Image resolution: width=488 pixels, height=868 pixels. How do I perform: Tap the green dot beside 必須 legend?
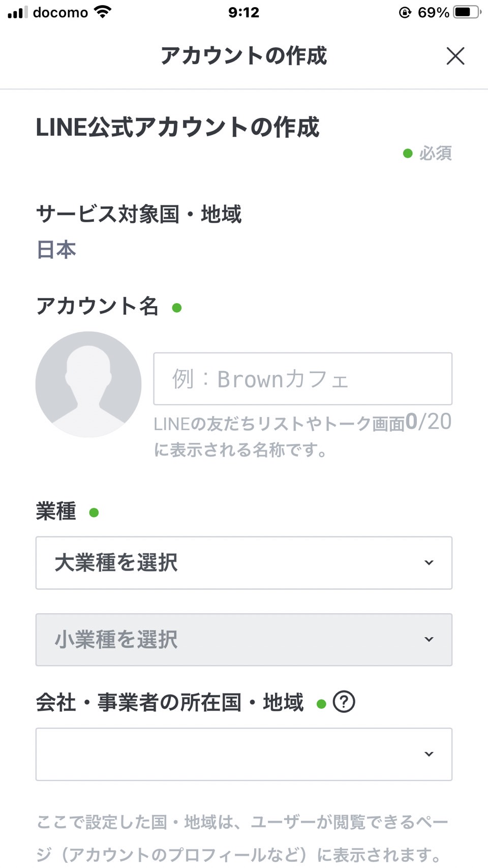408,153
